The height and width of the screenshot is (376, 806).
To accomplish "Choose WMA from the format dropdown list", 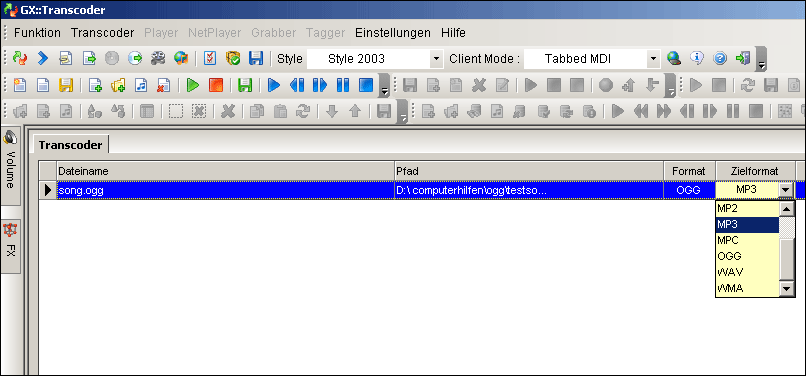I will [747, 288].
